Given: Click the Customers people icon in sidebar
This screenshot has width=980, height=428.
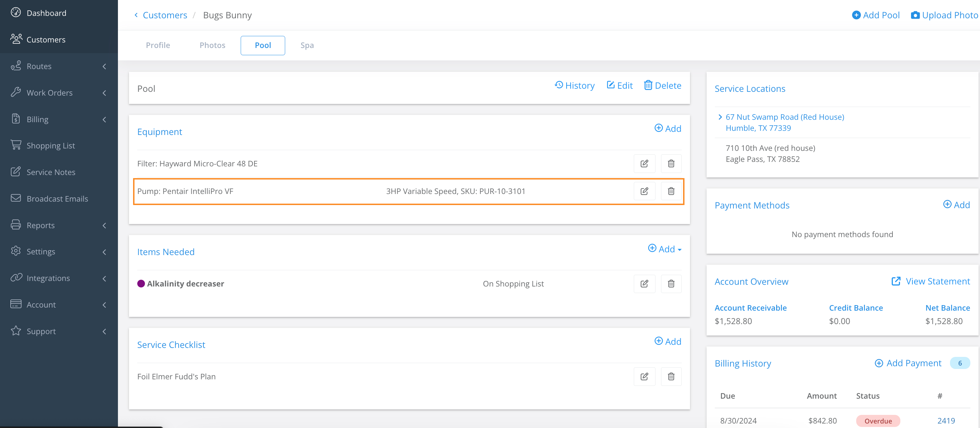Looking at the screenshot, I should tap(16, 39).
